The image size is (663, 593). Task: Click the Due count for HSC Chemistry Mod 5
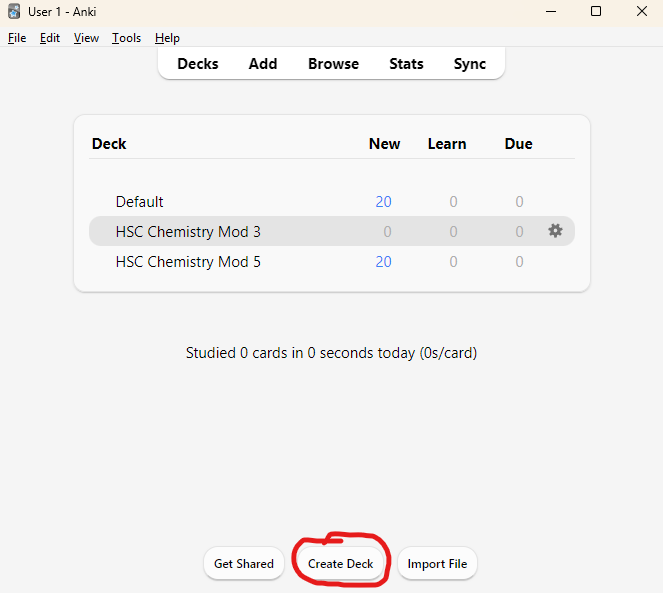click(x=519, y=262)
